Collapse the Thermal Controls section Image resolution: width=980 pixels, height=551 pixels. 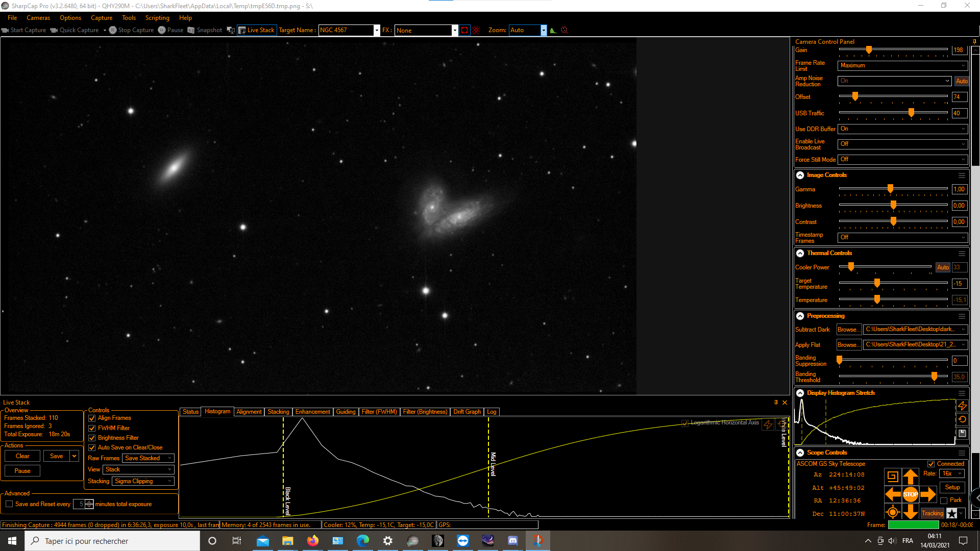[800, 253]
